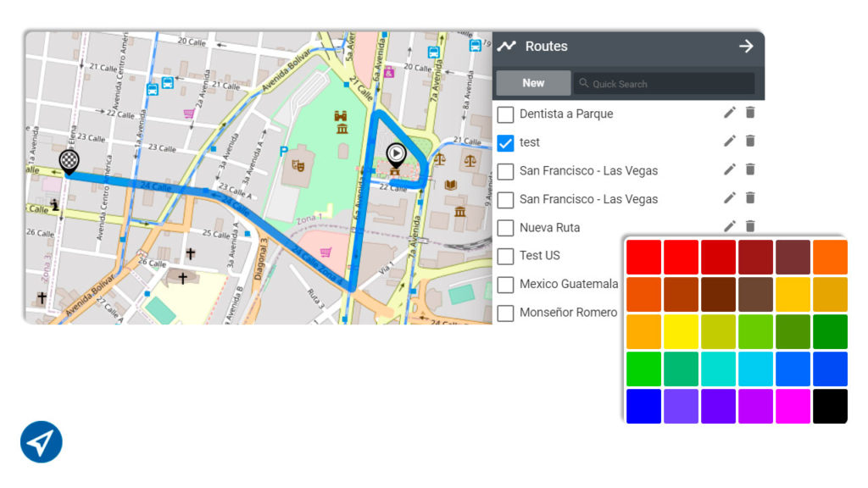Screen dimensions: 868x488
Task: Delete the second San Francisco - Las Vegas route
Action: pyautogui.click(x=750, y=198)
